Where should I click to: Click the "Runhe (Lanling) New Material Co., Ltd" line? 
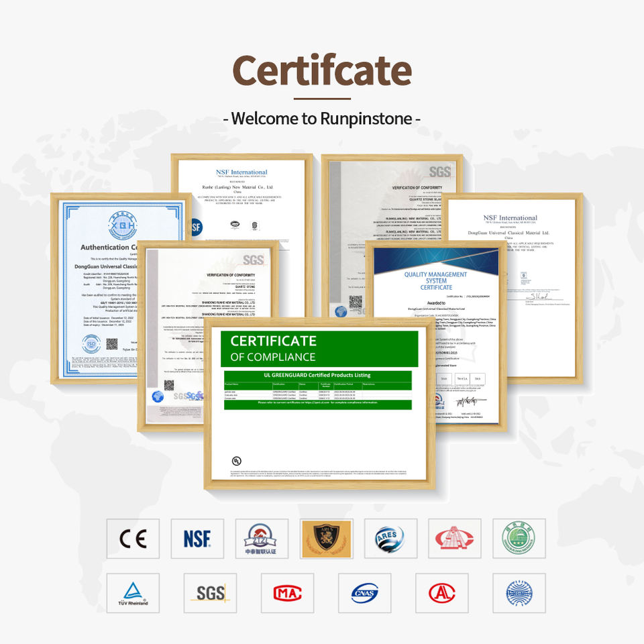pos(237,187)
